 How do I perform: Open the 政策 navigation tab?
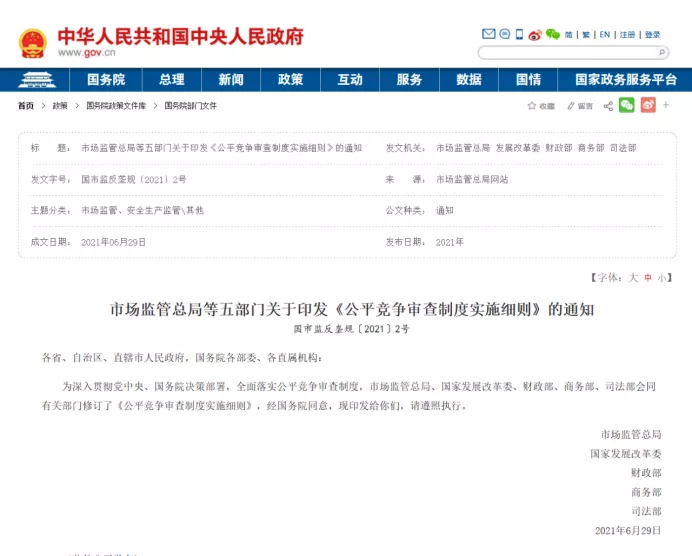point(290,80)
